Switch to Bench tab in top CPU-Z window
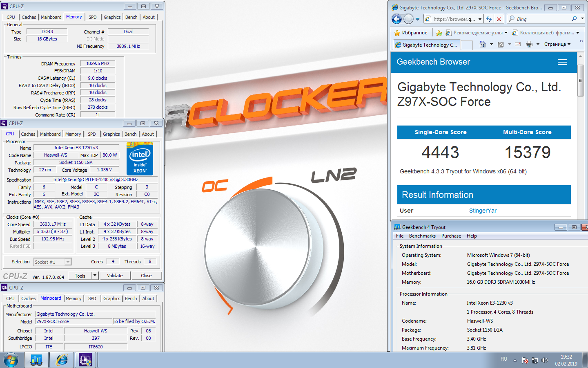The height and width of the screenshot is (368, 588). pos(131,17)
